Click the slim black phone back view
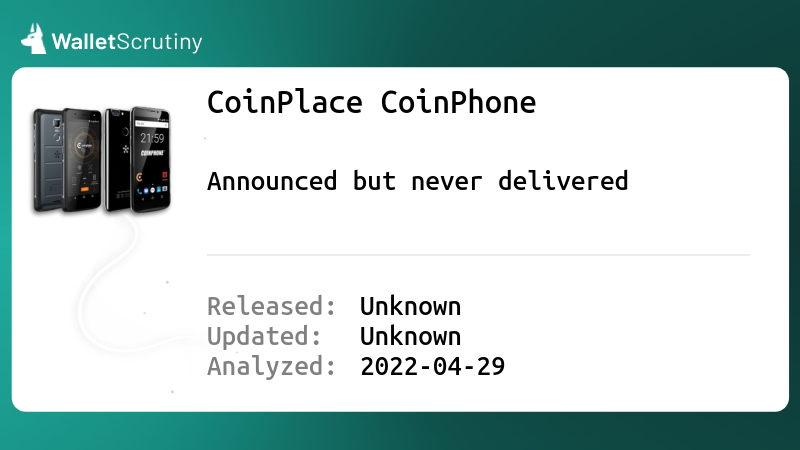 tap(117, 159)
